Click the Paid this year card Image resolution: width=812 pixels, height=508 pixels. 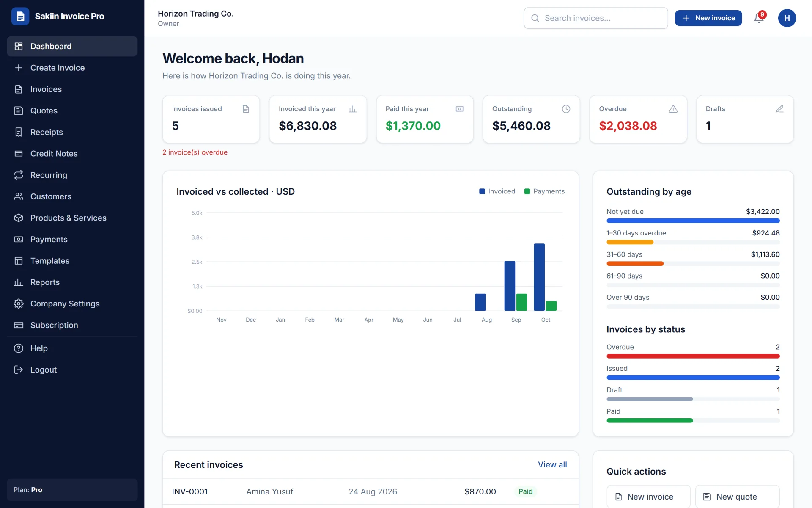click(425, 119)
